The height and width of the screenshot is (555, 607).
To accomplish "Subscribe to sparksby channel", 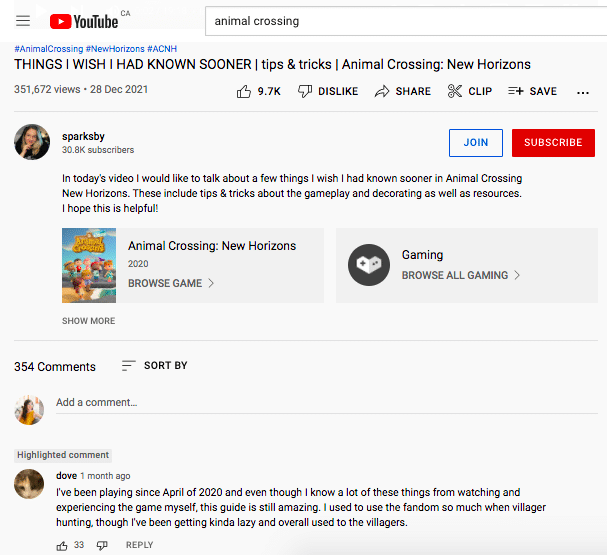I will click(x=553, y=143).
